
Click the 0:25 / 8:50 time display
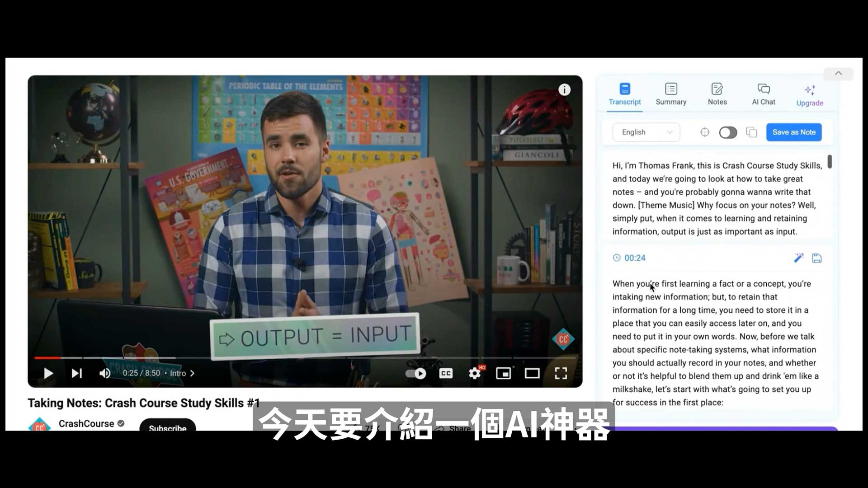pos(142,373)
